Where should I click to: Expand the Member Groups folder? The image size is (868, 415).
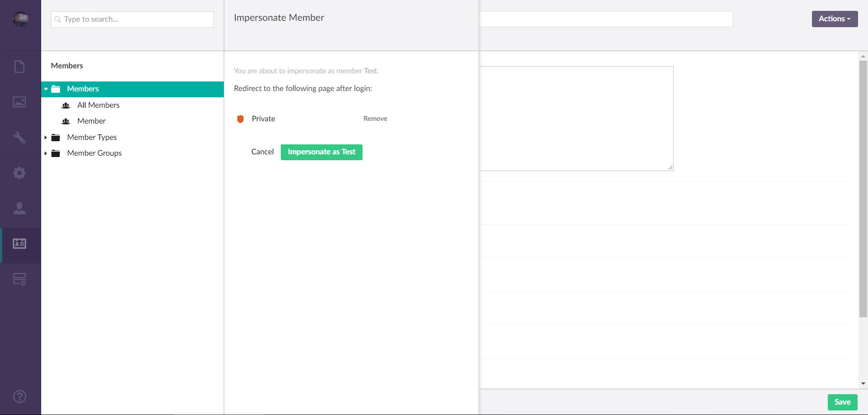click(46, 153)
